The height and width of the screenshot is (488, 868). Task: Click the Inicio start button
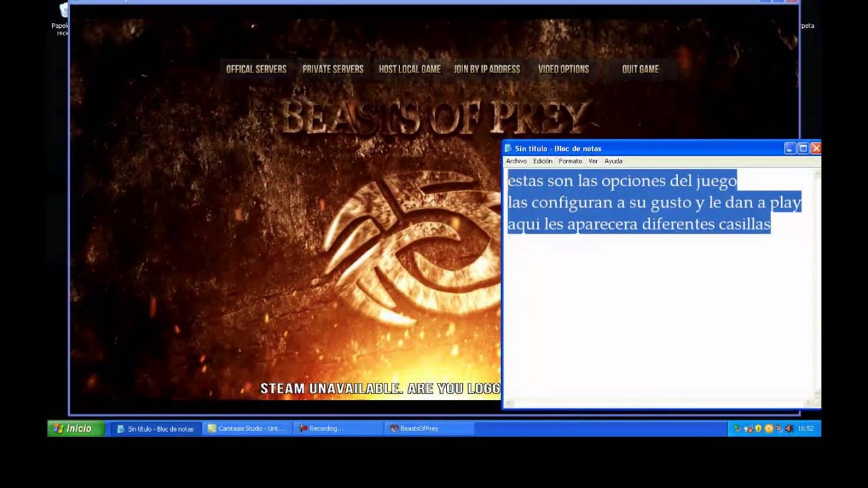coord(76,428)
